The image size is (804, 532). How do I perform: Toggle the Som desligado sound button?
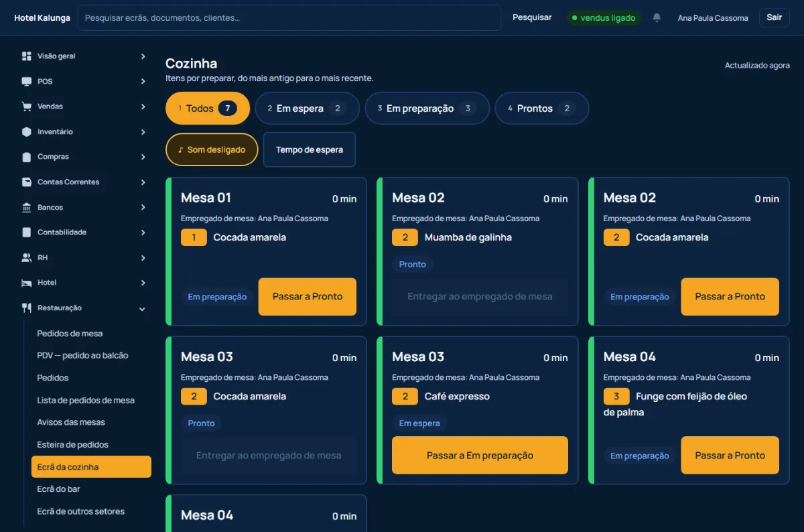point(212,149)
